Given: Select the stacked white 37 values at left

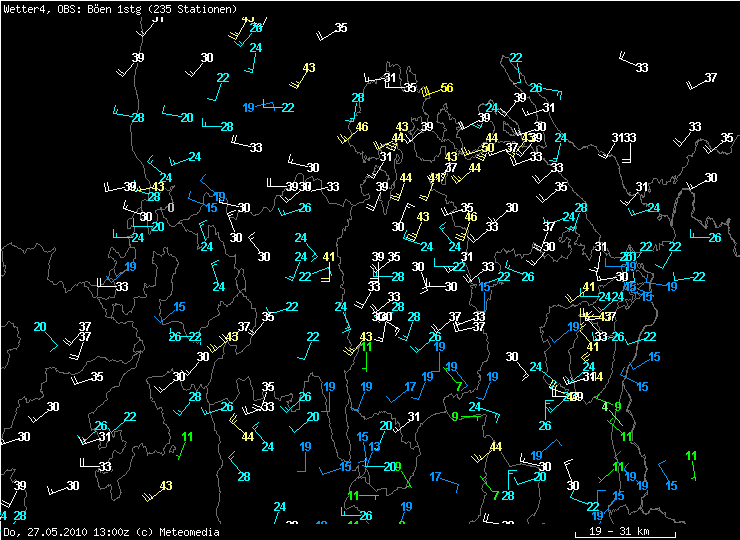Looking at the screenshot, I should (85, 332).
